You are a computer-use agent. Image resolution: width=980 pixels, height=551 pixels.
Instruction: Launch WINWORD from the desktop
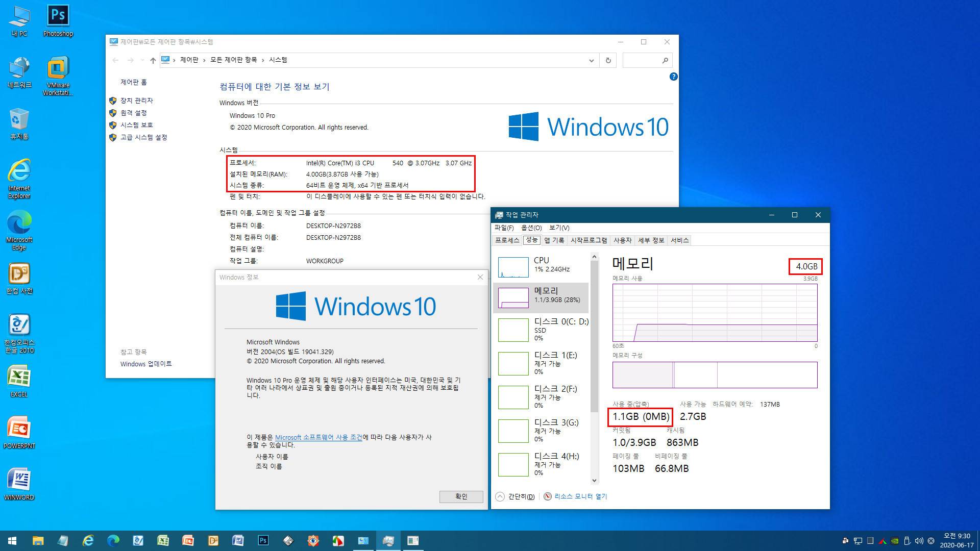point(19,485)
